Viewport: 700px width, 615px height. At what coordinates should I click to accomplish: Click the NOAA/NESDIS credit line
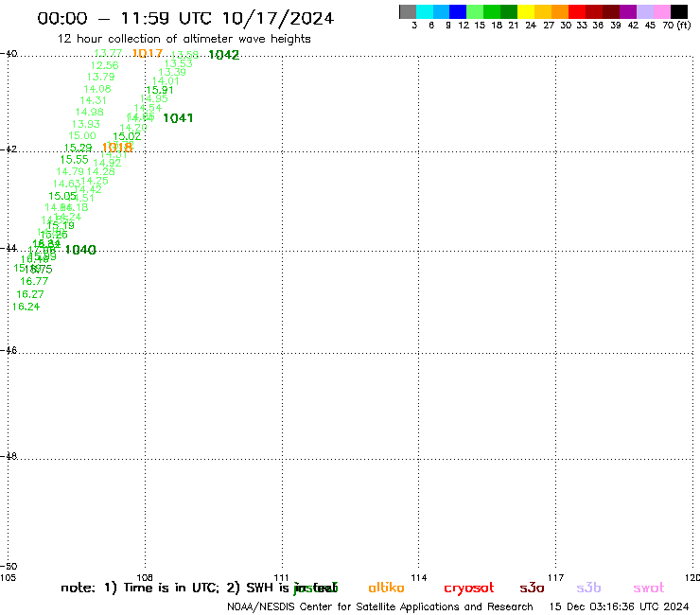pos(380,607)
